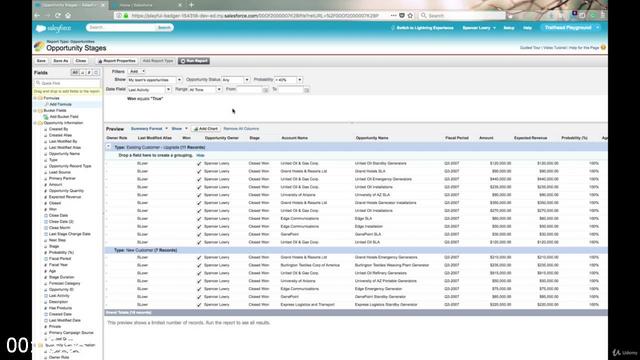Click the Pocket icon in the address bar
640x360 pixels.
click(402, 16)
